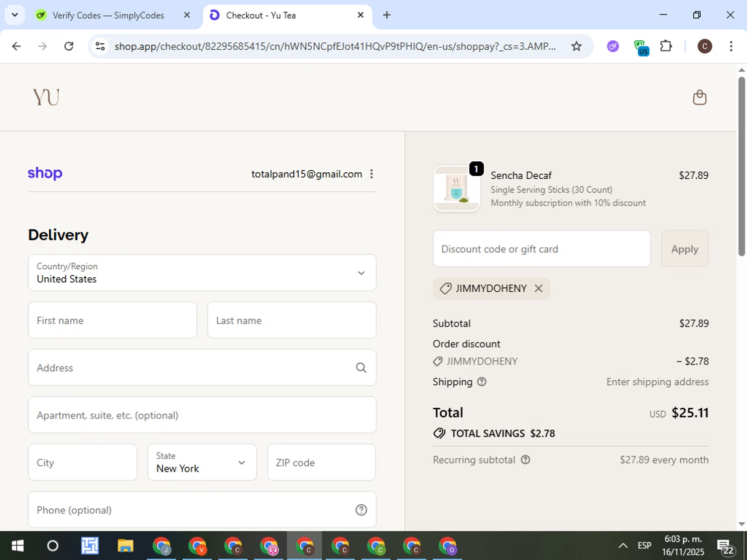The width and height of the screenshot is (747, 560).
Task: Click the scrollbar down arrow
Action: (742, 524)
